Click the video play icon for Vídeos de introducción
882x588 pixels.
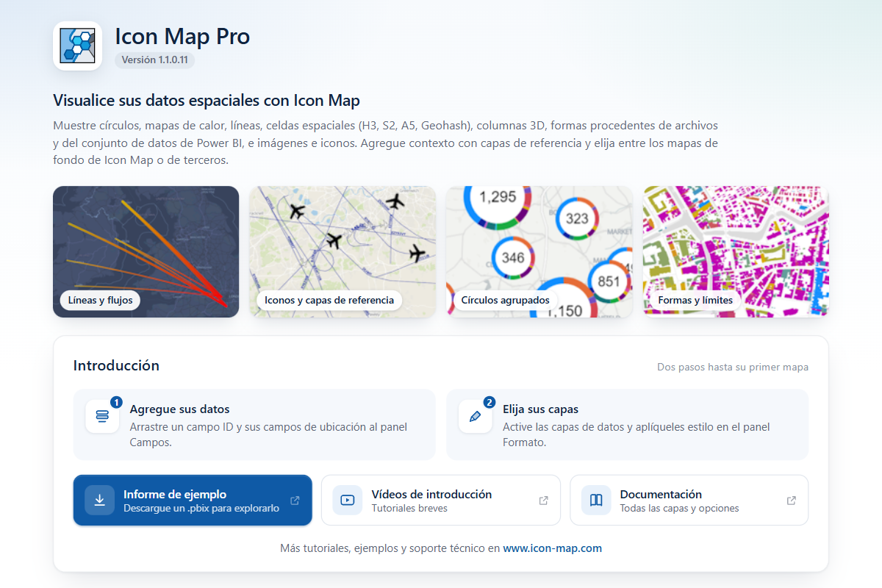point(348,501)
